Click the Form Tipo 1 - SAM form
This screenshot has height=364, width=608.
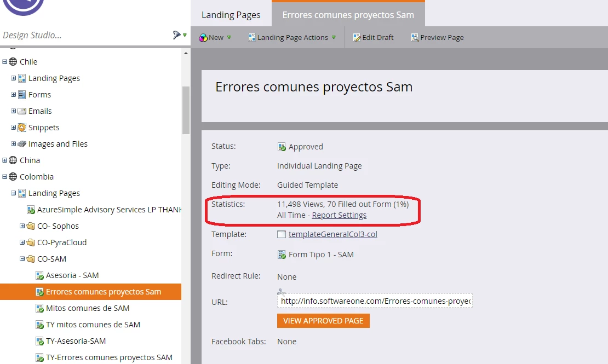tap(321, 255)
